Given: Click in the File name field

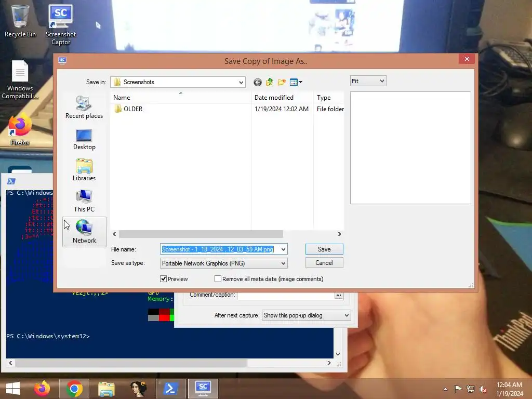Looking at the screenshot, I should (x=220, y=249).
